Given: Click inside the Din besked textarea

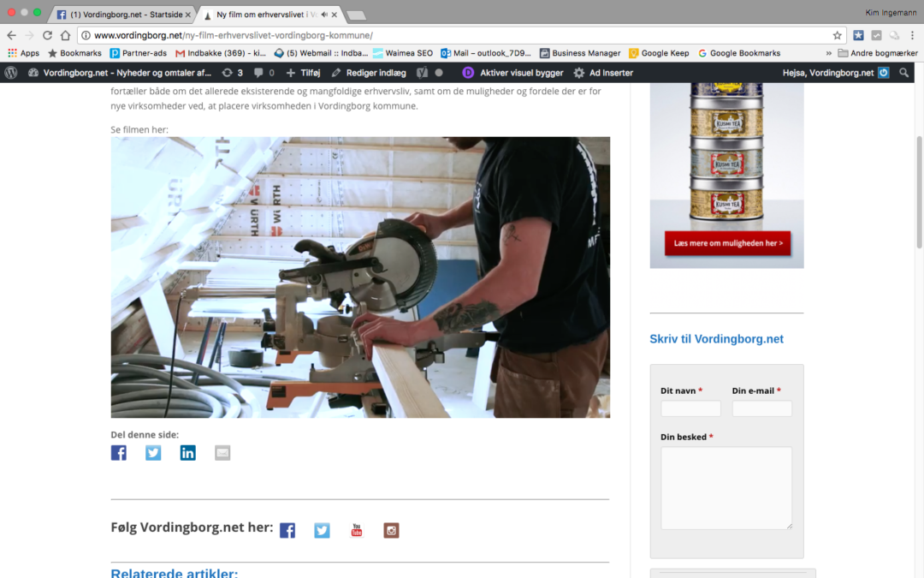Looking at the screenshot, I should [x=726, y=488].
